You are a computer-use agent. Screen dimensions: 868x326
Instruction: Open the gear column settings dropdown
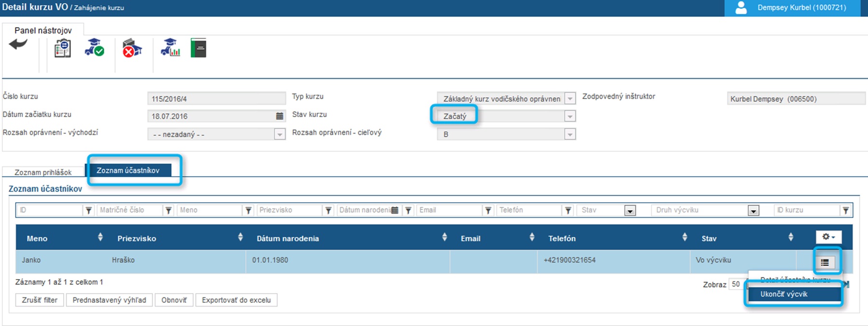click(x=828, y=237)
